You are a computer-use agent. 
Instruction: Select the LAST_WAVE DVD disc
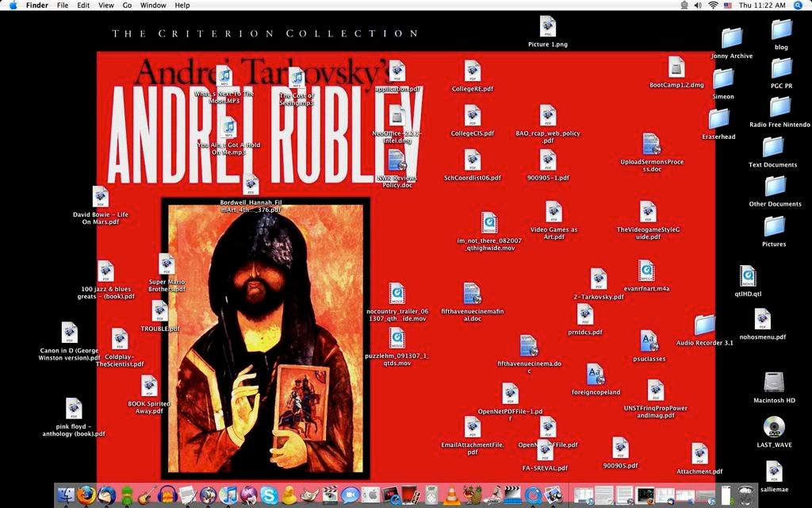[774, 427]
